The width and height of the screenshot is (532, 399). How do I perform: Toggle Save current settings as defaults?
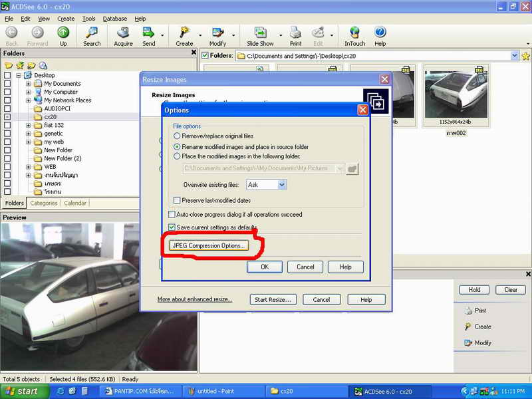172,227
